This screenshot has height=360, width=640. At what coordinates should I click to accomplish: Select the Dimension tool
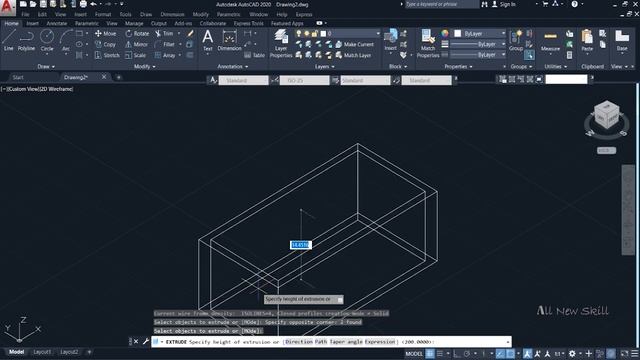tap(229, 40)
